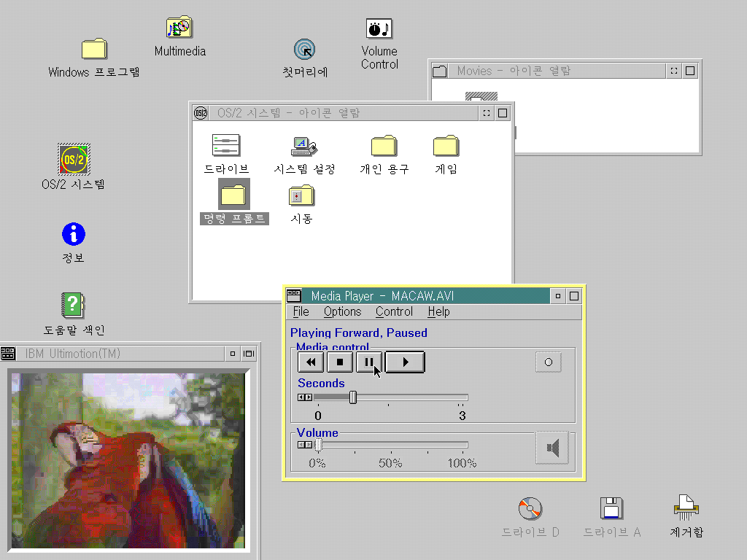Select the OS/2 시스템 desktop icon
This screenshot has height=560, width=747.
pyautogui.click(x=74, y=160)
